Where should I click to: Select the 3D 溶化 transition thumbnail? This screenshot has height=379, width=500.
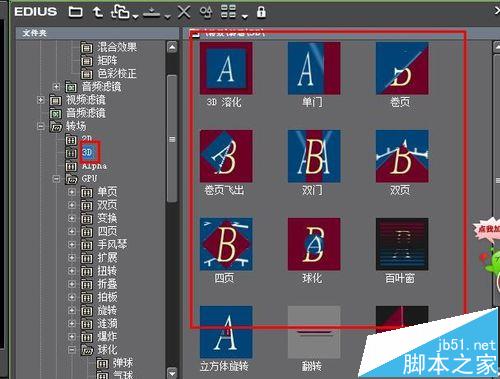tap(226, 68)
